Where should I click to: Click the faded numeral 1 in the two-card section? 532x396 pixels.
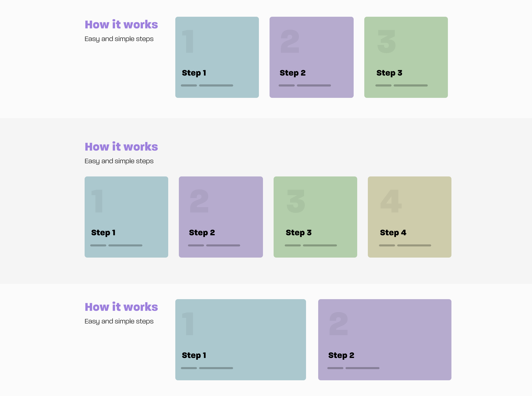pyautogui.click(x=188, y=324)
